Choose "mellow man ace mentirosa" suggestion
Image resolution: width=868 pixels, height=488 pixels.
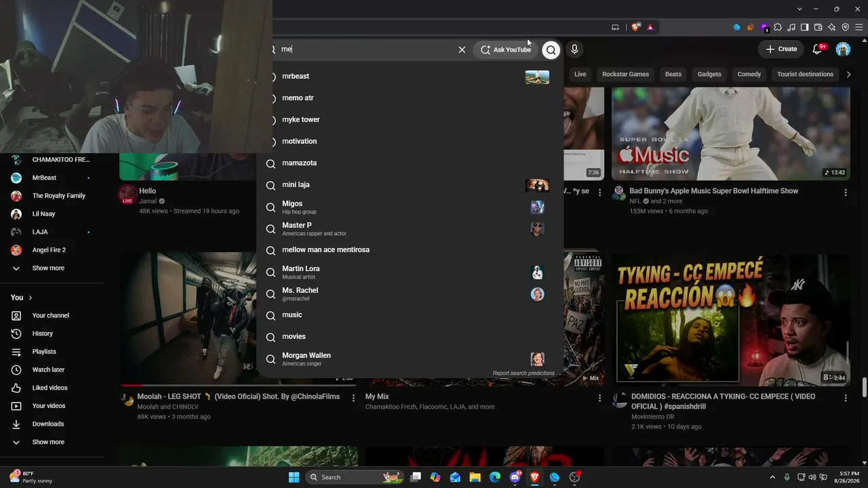pyautogui.click(x=410, y=249)
